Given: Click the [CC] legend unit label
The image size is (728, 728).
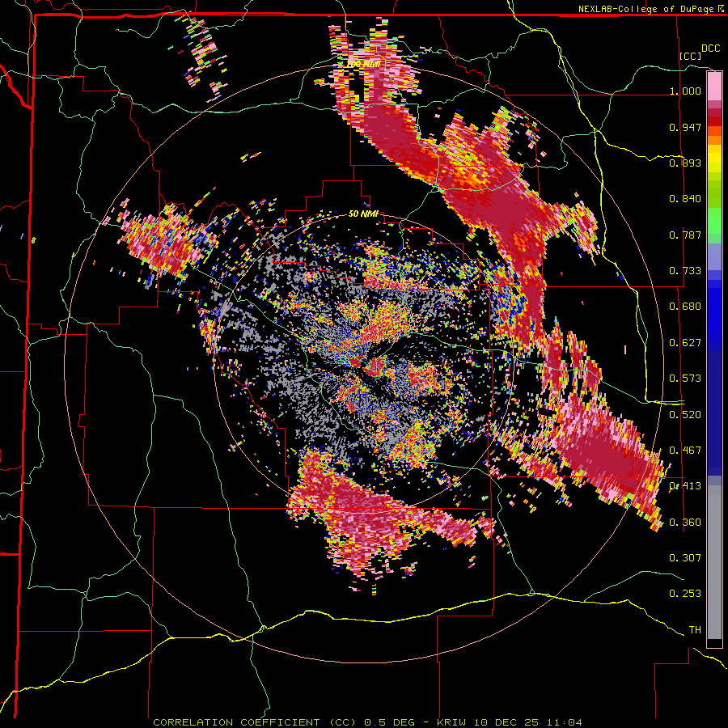Looking at the screenshot, I should [691, 56].
